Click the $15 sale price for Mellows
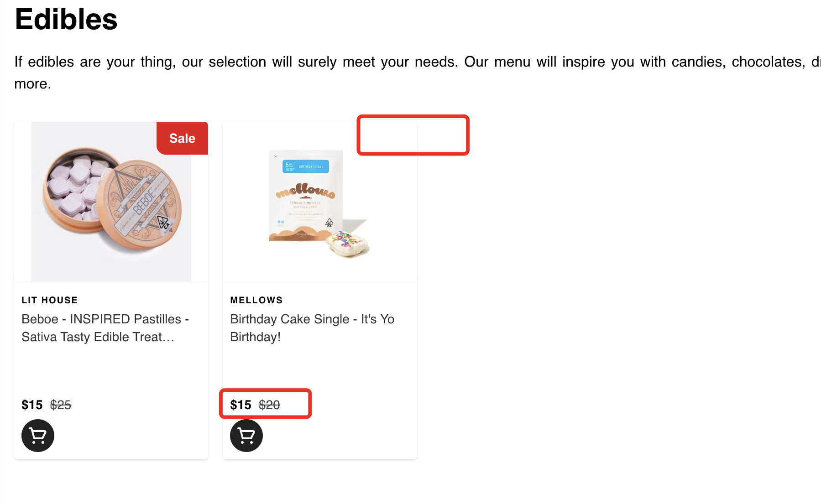821x504 pixels. pos(241,405)
